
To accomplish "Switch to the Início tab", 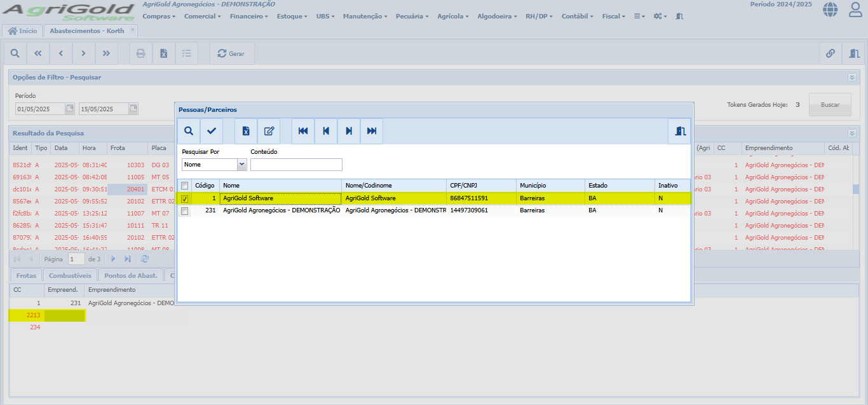I will 22,31.
